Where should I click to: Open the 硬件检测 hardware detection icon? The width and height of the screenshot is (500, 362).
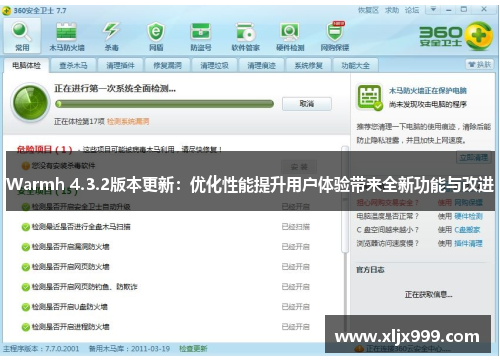290,36
